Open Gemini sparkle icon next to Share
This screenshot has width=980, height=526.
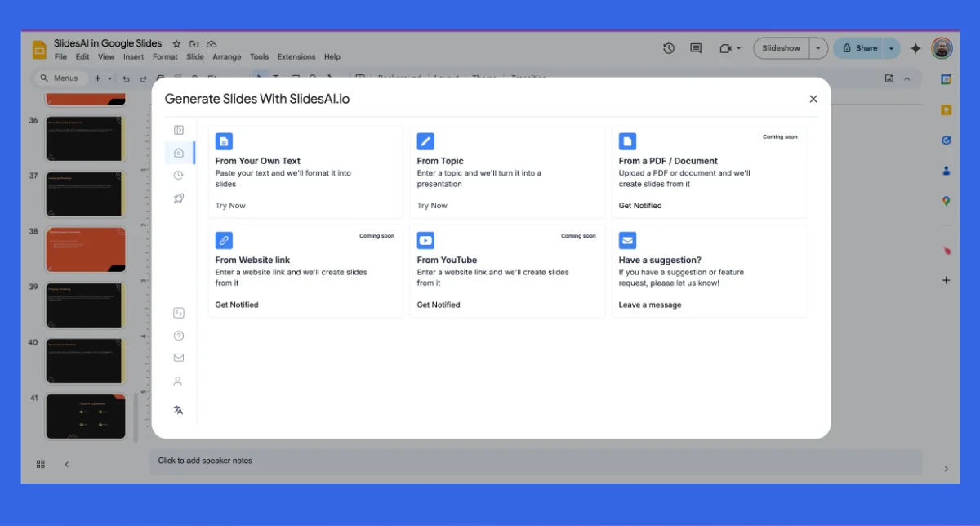(x=915, y=48)
